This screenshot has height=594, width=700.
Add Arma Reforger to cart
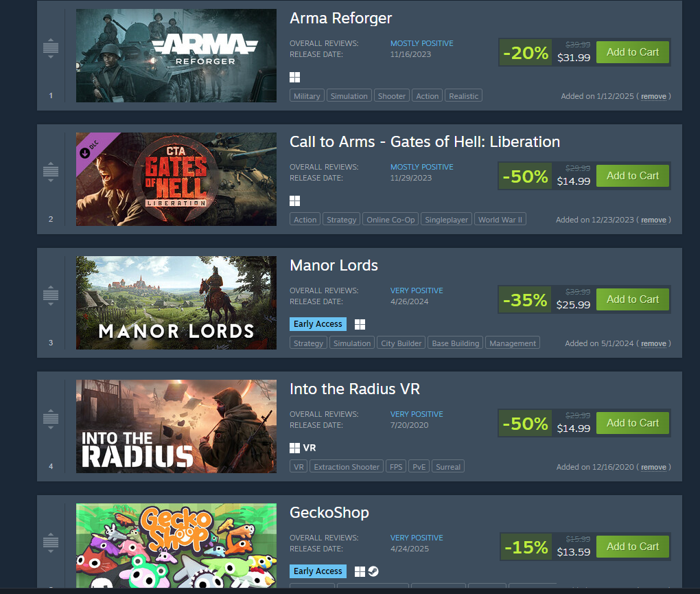coord(633,52)
